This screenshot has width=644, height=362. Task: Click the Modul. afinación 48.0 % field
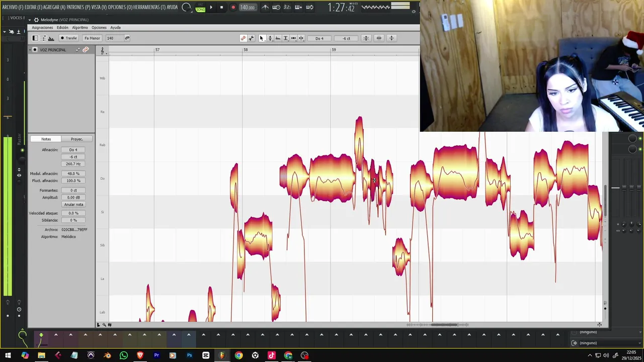73,173
